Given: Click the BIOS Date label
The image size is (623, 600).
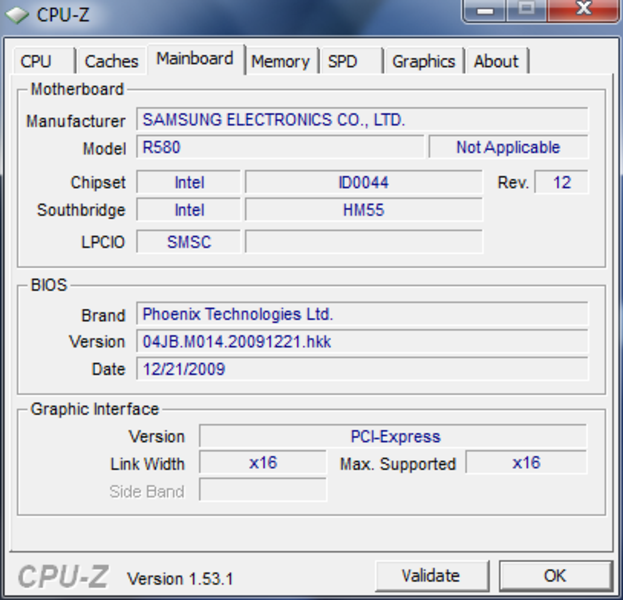Looking at the screenshot, I should [108, 369].
